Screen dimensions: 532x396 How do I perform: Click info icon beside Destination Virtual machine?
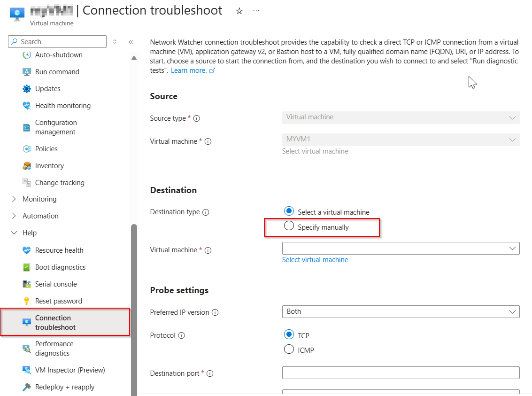208,250
